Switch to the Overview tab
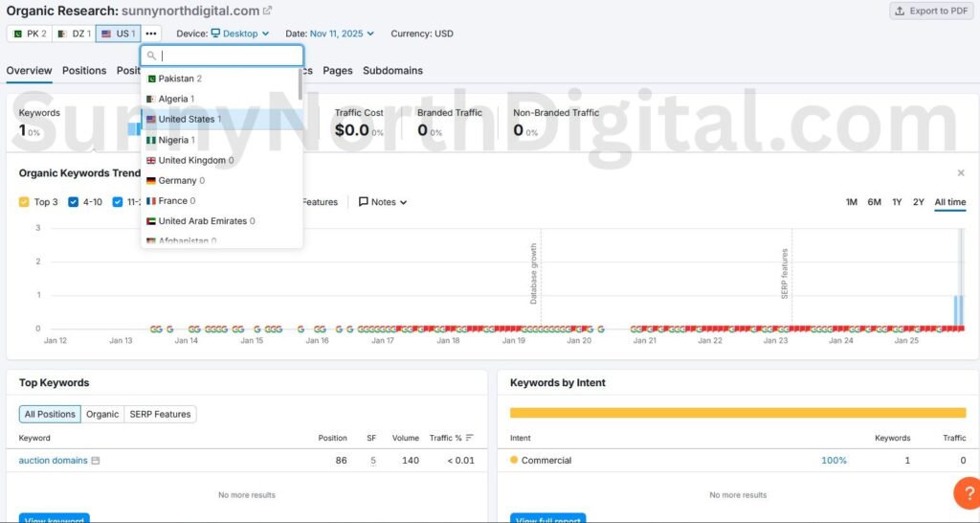980x523 pixels. [29, 71]
